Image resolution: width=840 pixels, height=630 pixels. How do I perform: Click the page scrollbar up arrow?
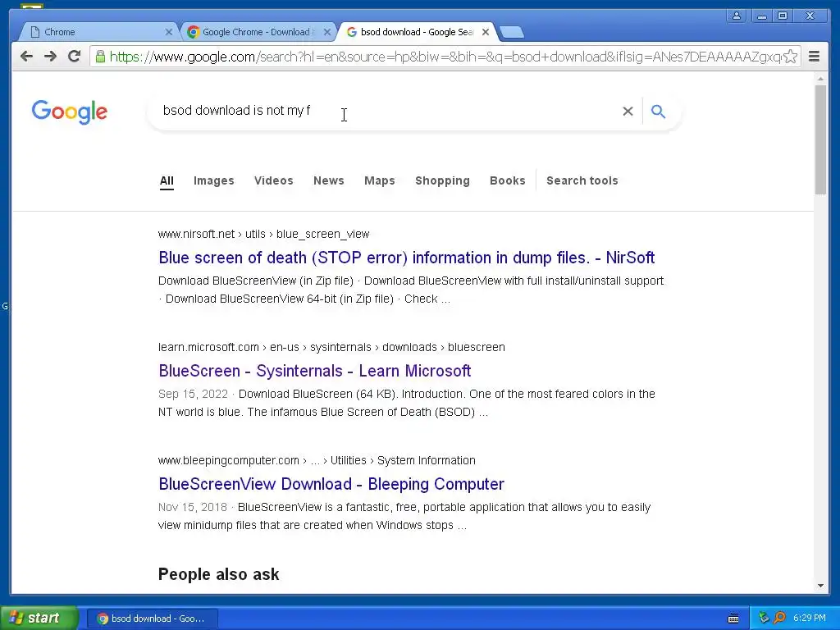820,79
